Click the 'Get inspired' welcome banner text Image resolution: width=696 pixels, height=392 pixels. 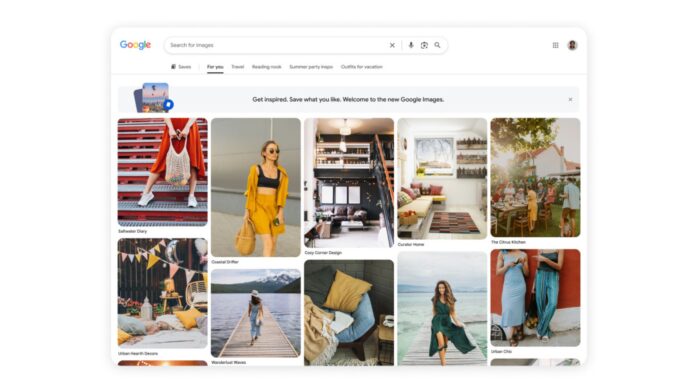tap(348, 99)
